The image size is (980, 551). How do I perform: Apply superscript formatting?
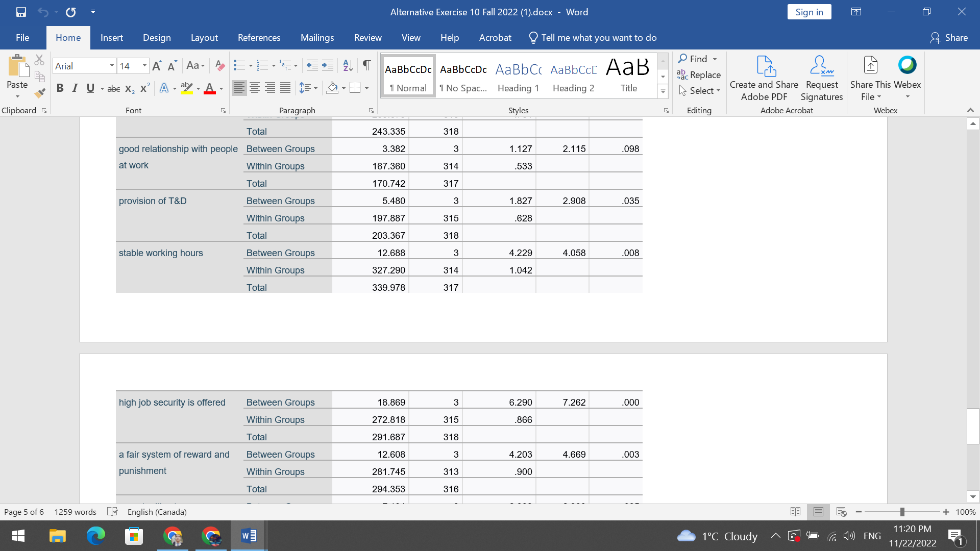pyautogui.click(x=144, y=88)
